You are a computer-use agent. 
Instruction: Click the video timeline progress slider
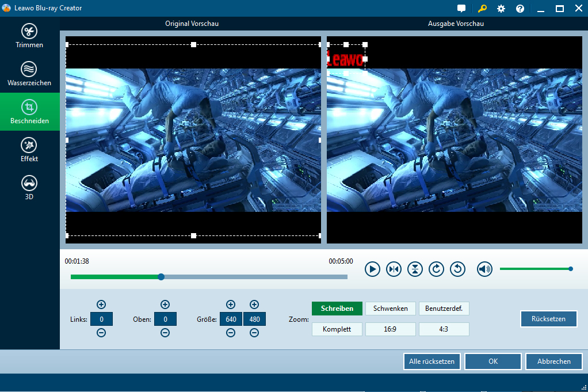[x=161, y=277]
